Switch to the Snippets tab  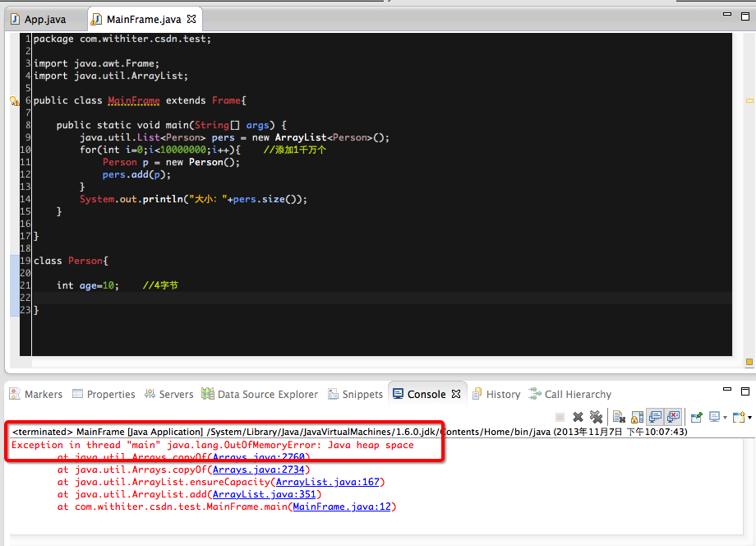[x=355, y=394]
